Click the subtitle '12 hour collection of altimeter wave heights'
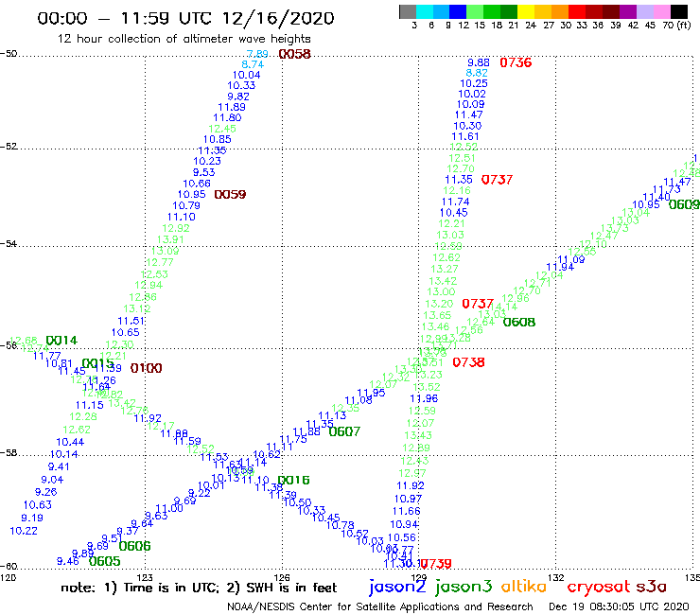 tap(184, 39)
